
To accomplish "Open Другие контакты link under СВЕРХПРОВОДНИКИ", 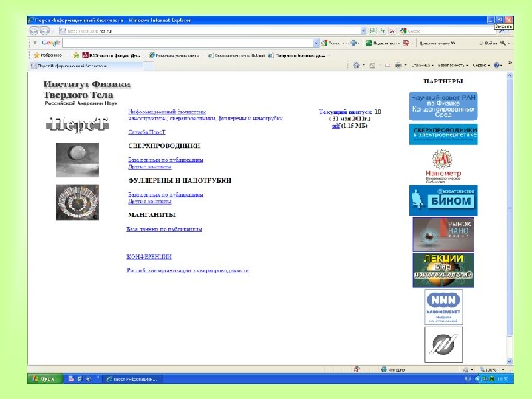I will pos(149,166).
